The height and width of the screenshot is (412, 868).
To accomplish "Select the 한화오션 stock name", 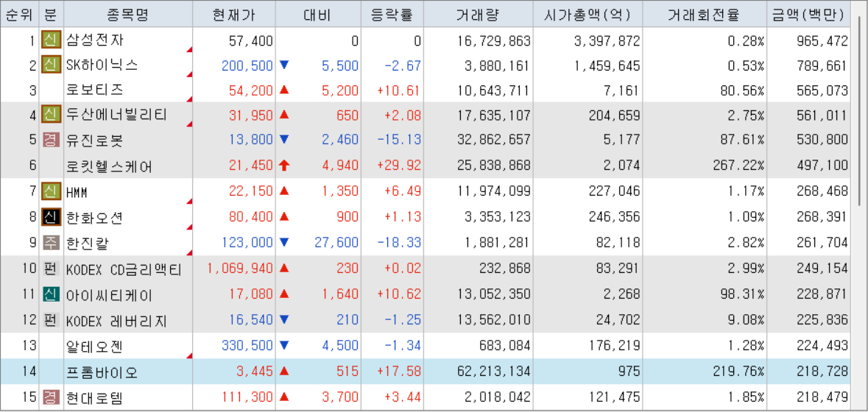I will pyautogui.click(x=95, y=217).
